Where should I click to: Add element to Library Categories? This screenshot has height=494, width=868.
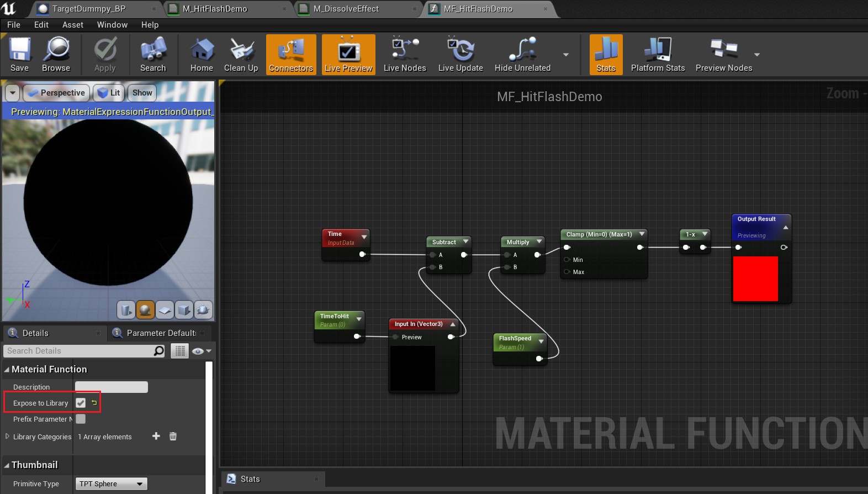pyautogui.click(x=156, y=436)
